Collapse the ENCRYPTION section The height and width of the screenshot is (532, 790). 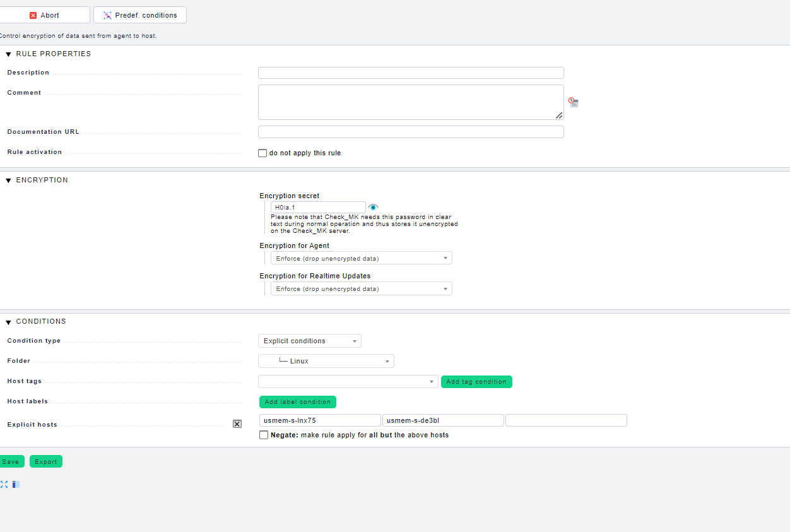click(x=9, y=180)
